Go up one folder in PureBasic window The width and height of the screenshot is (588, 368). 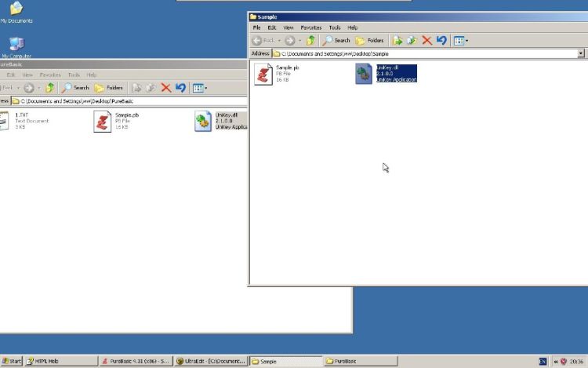[x=50, y=88]
